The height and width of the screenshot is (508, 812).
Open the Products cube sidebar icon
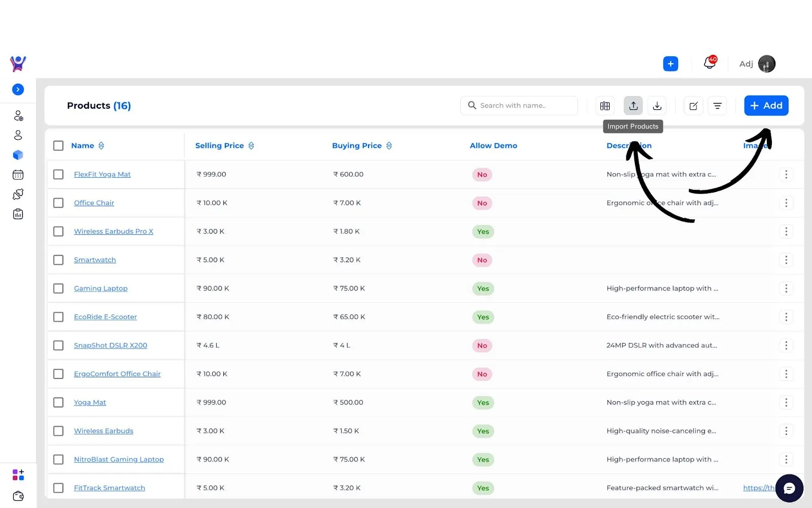18,155
